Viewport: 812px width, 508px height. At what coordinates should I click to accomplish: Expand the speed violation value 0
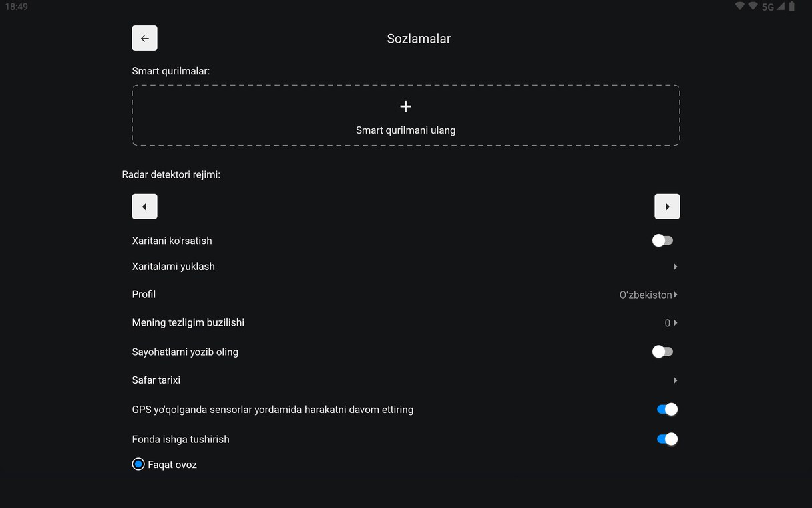tap(671, 323)
